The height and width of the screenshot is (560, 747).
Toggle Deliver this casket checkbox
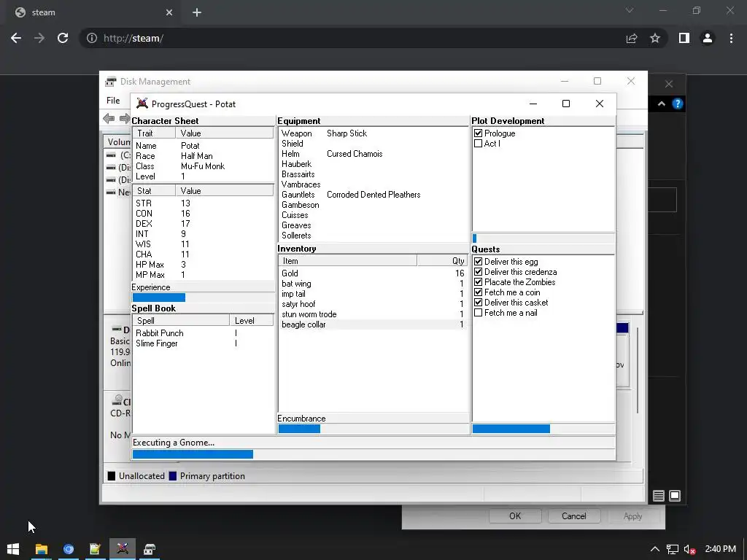point(479,303)
